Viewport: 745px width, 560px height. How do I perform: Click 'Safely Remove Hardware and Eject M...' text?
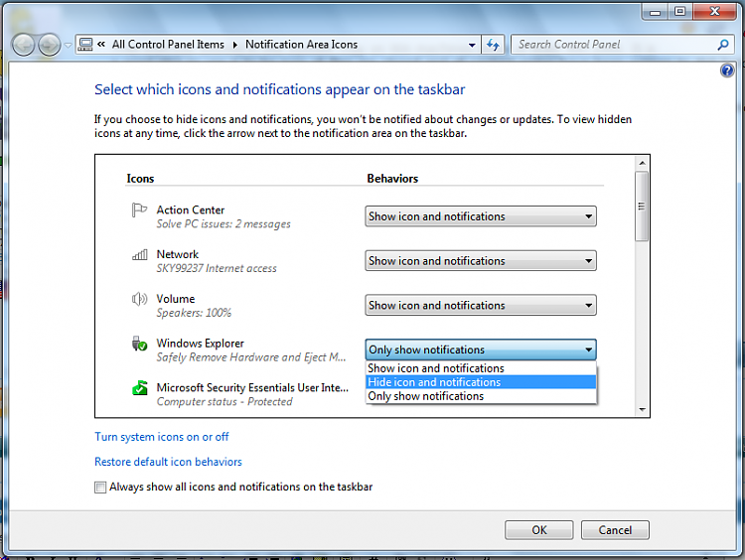(251, 357)
